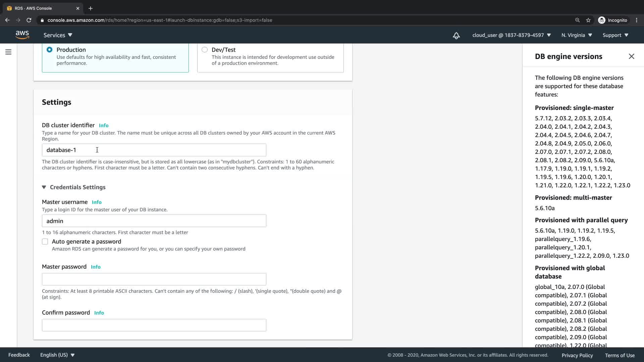The width and height of the screenshot is (644, 362).
Task: Open the Services dropdown menu
Action: click(58, 35)
